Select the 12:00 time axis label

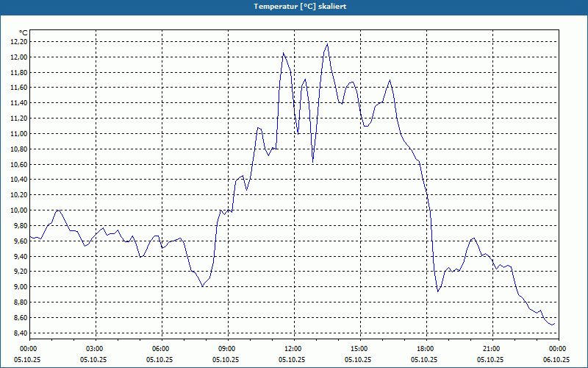pos(295,349)
